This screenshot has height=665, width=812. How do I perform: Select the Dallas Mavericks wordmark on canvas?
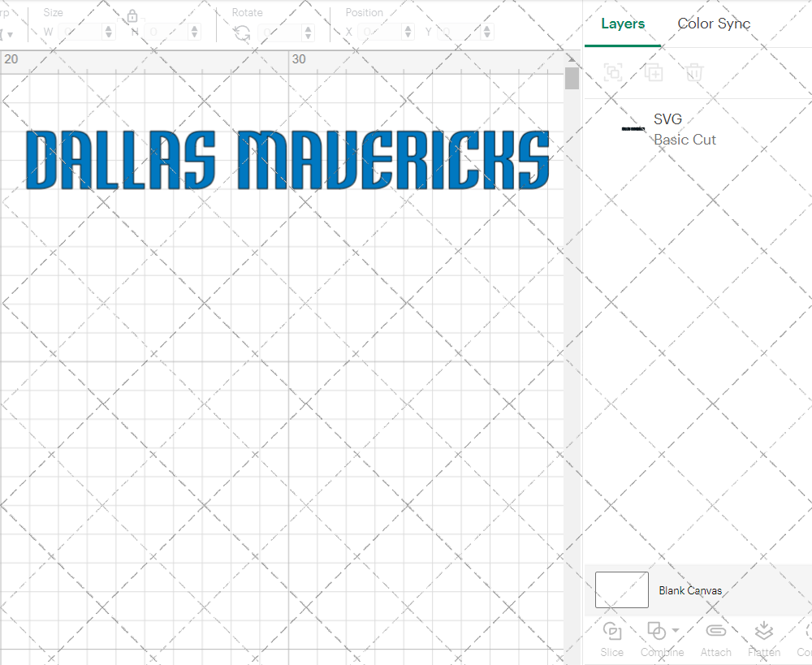(x=287, y=160)
